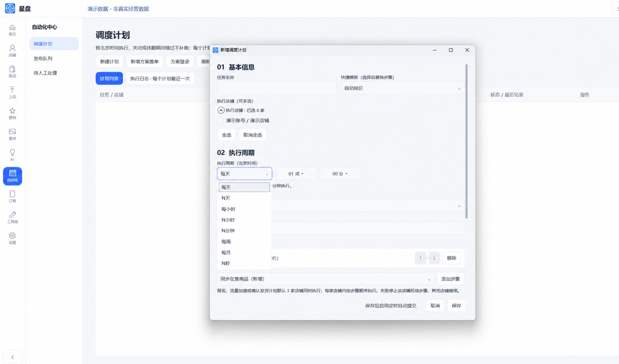The height and width of the screenshot is (364, 619).
Task: Open the 商品 products sidebar icon
Action: point(12,72)
